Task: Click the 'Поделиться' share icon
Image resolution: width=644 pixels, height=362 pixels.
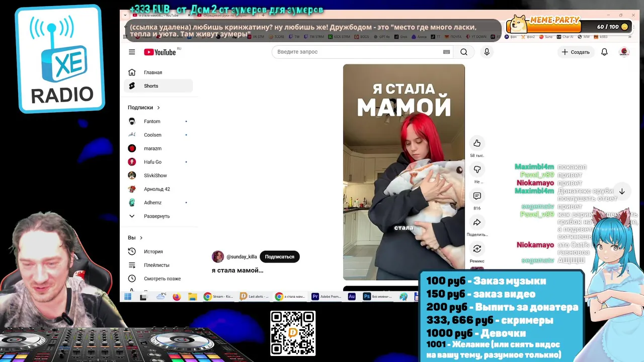Action: [x=477, y=222]
